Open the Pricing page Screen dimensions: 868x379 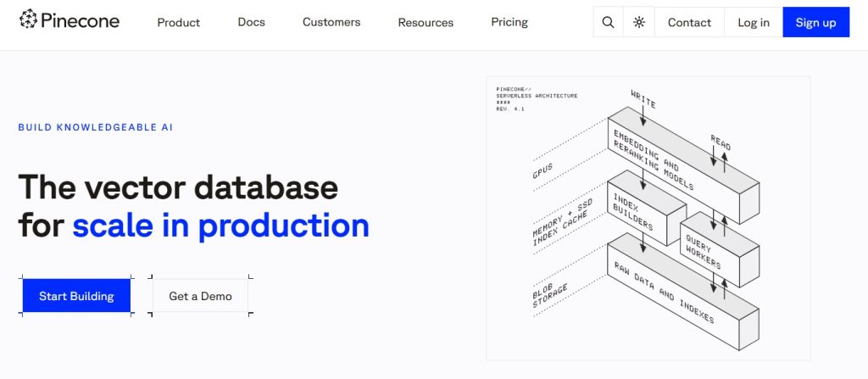[509, 22]
